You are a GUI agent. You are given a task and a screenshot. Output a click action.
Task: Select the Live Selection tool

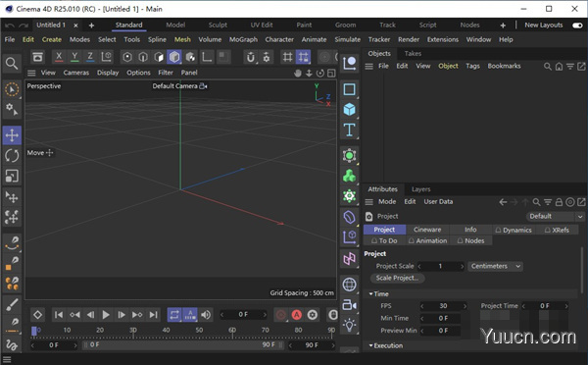pos(12,89)
